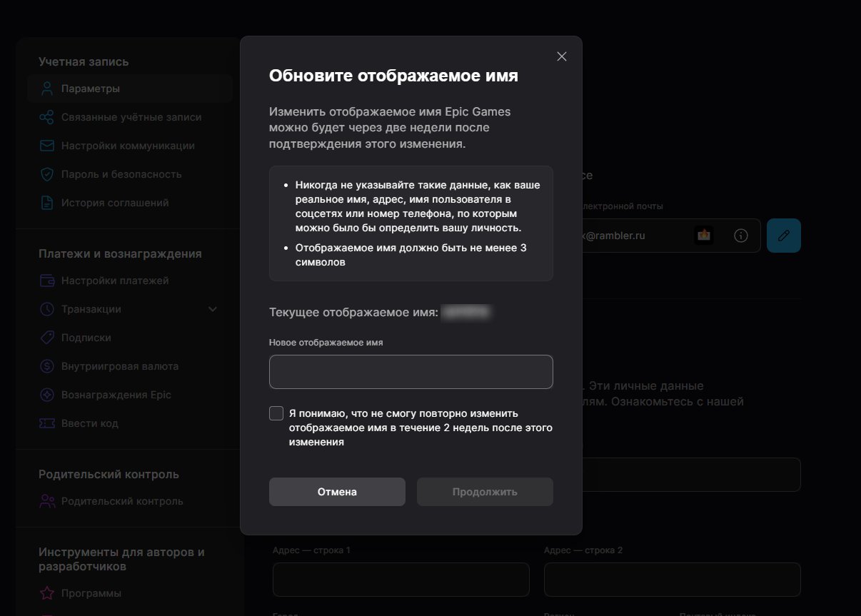Open Связанные учётные записи share icon
861x616 pixels.
click(x=47, y=117)
